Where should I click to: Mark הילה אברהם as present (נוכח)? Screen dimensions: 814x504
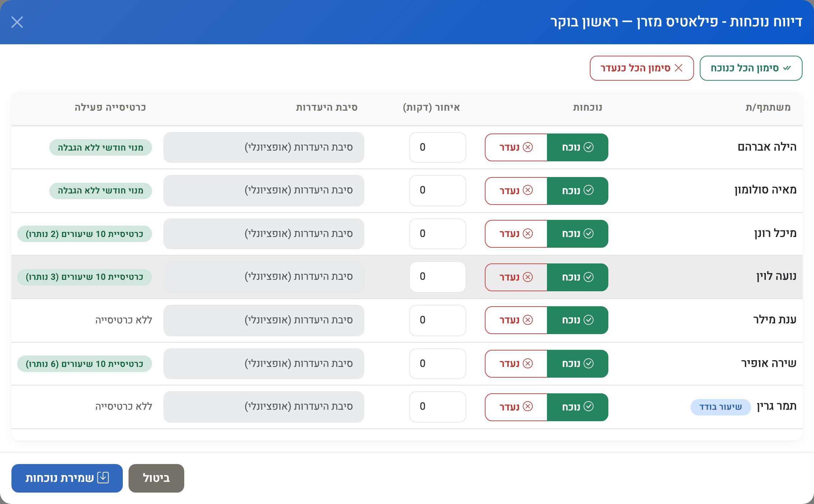coord(577,147)
